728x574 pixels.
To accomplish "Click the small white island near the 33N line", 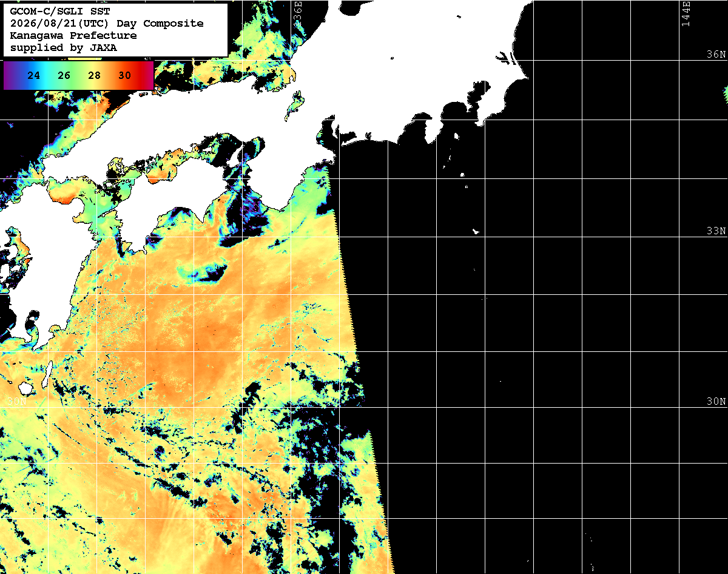I will (476, 231).
